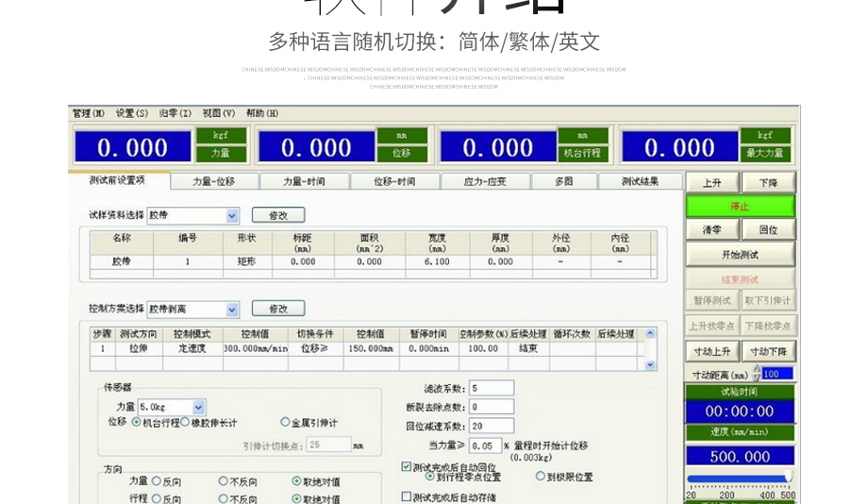Click the 回位 button

point(768,229)
